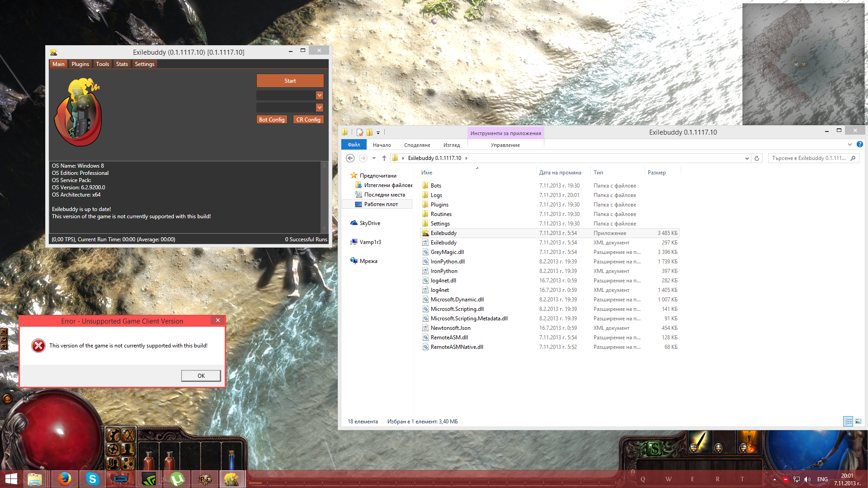The image size is (868, 488).
Task: Refresh the Explorer folder view
Action: (x=757, y=158)
